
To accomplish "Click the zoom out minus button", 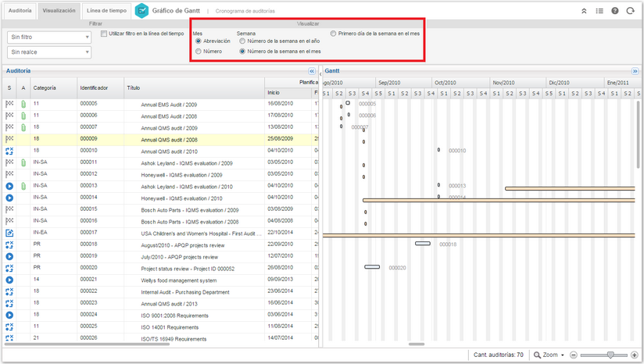I will click(574, 355).
